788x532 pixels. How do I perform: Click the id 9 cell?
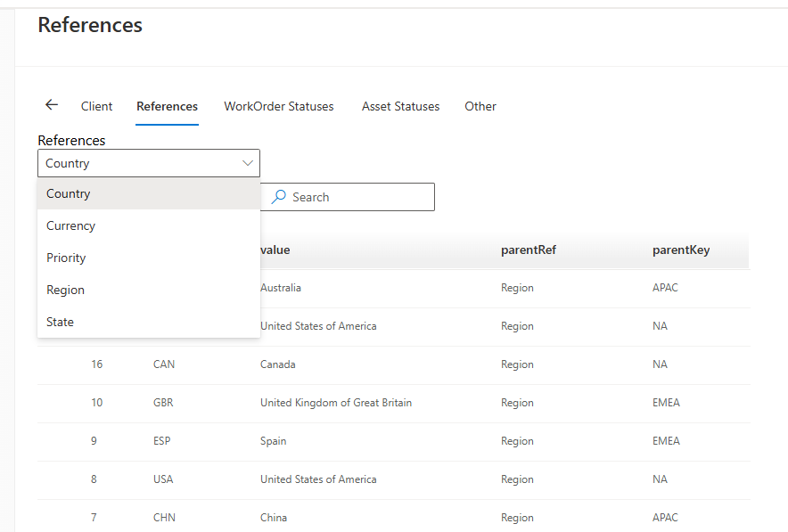[x=94, y=441]
